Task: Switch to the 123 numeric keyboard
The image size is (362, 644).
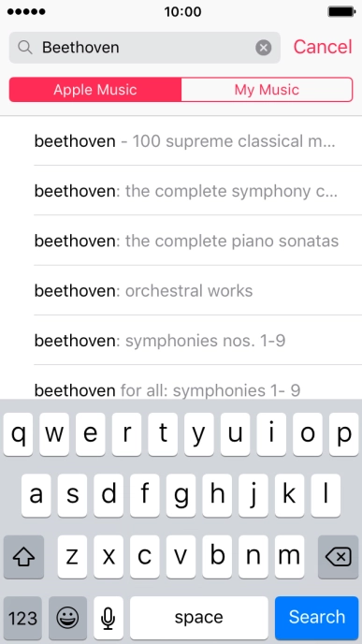Action: (22, 617)
